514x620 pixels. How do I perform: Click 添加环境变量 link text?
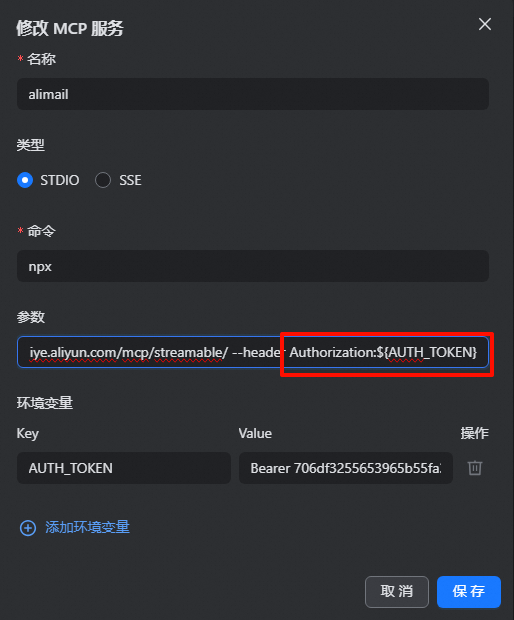point(87,527)
